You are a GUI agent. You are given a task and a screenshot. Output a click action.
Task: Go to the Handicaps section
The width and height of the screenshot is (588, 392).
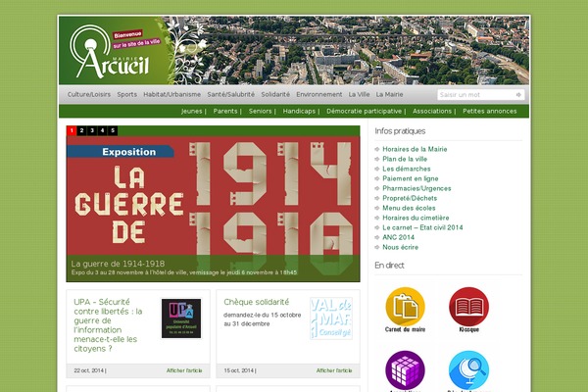click(x=299, y=111)
